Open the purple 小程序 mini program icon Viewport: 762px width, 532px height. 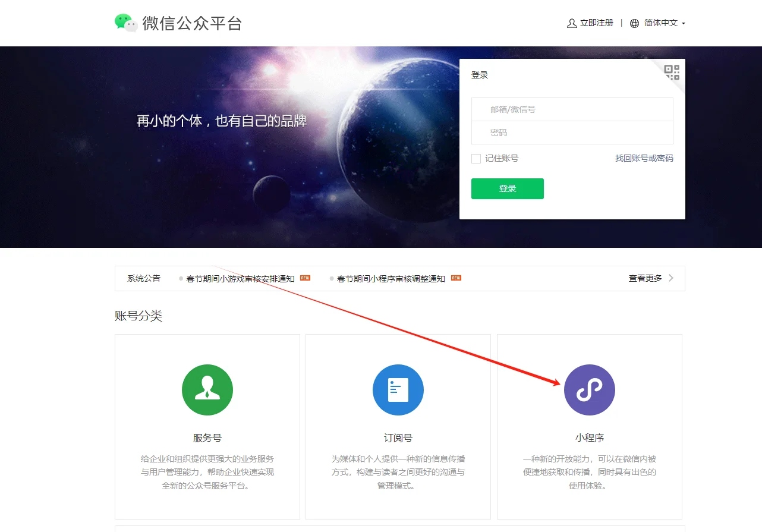point(590,390)
